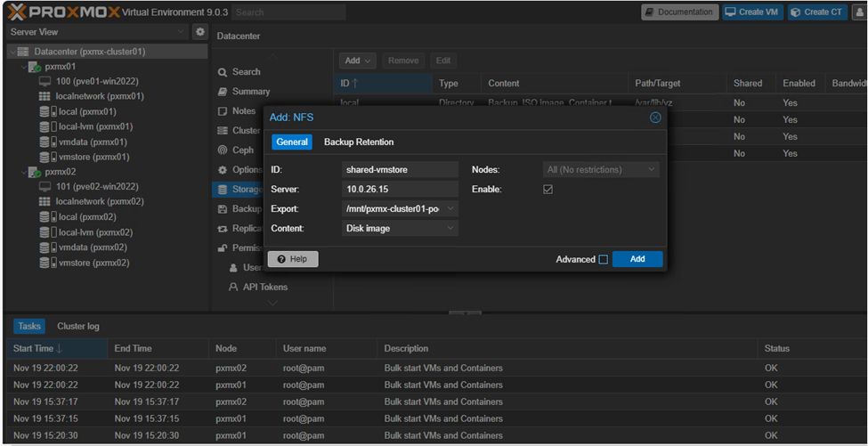Open the Cluster log tab
868x446 pixels.
click(78, 327)
